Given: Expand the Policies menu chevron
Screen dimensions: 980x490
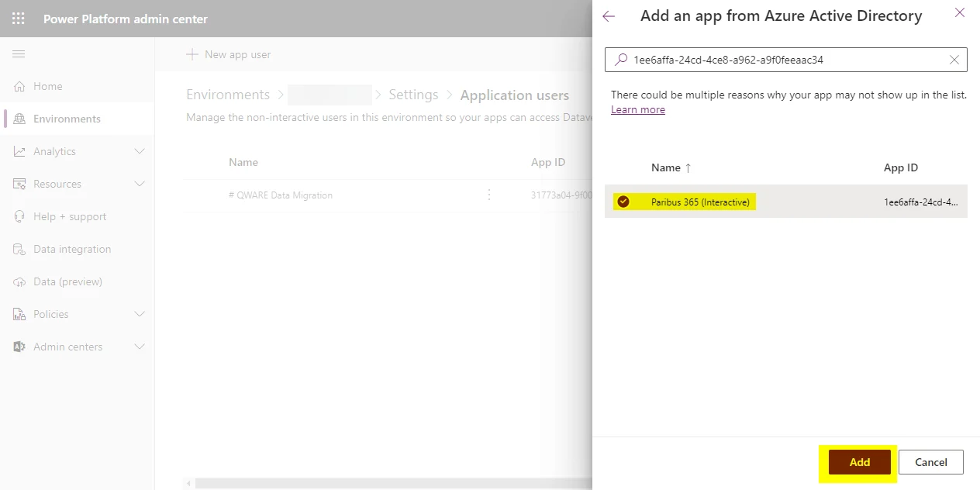Looking at the screenshot, I should click(140, 314).
